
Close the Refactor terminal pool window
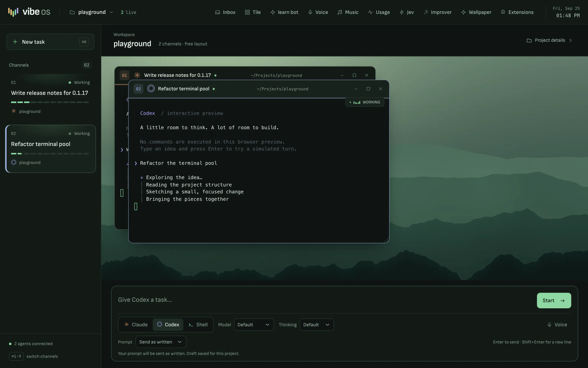click(381, 89)
